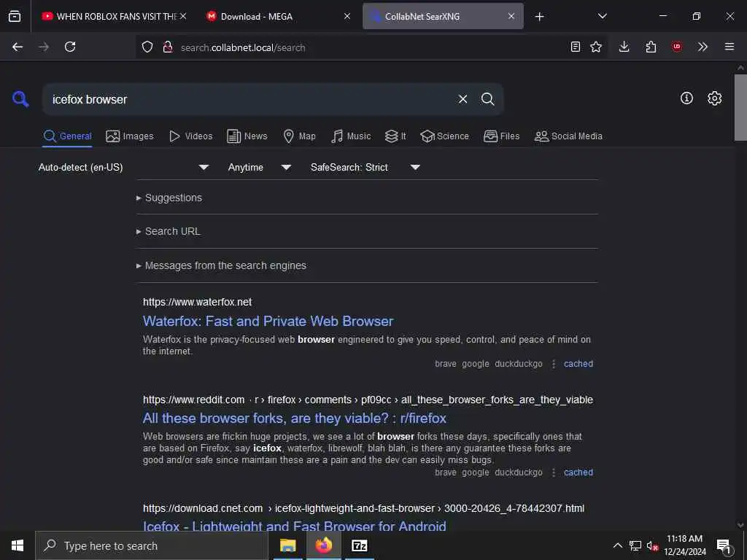Viewport: 747px width, 560px height.
Task: Open the SafeSearch: Strict dropdown
Action: (x=365, y=167)
